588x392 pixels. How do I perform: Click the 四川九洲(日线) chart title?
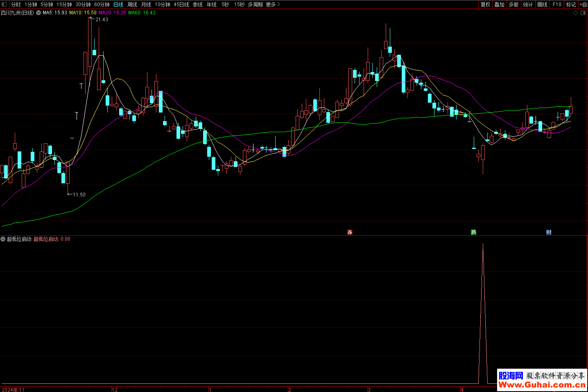pyautogui.click(x=18, y=13)
